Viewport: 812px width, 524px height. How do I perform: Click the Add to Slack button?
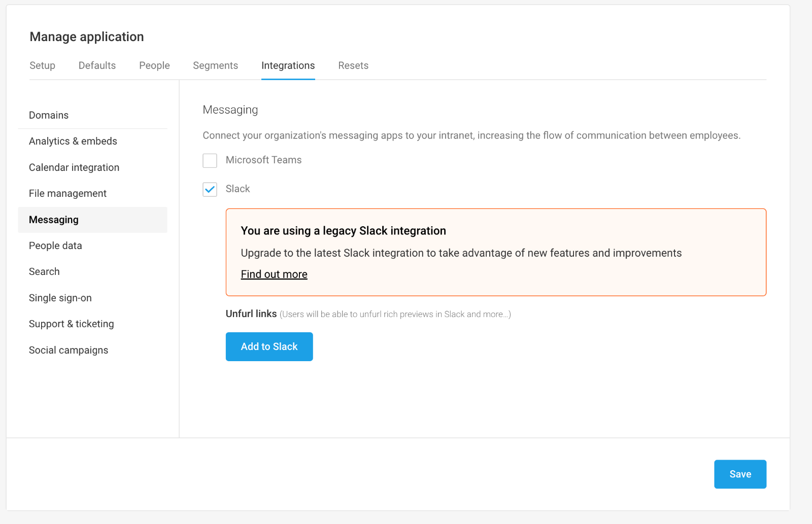tap(269, 346)
